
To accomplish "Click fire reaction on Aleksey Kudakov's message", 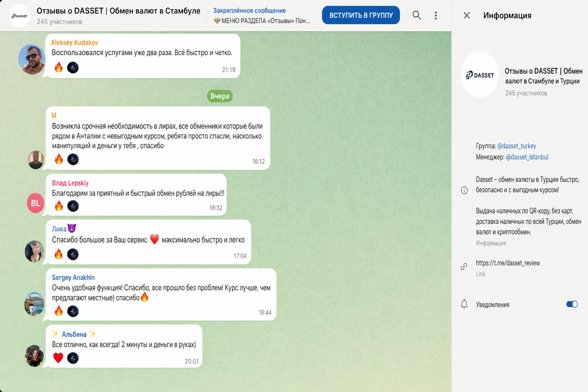I will click(59, 67).
